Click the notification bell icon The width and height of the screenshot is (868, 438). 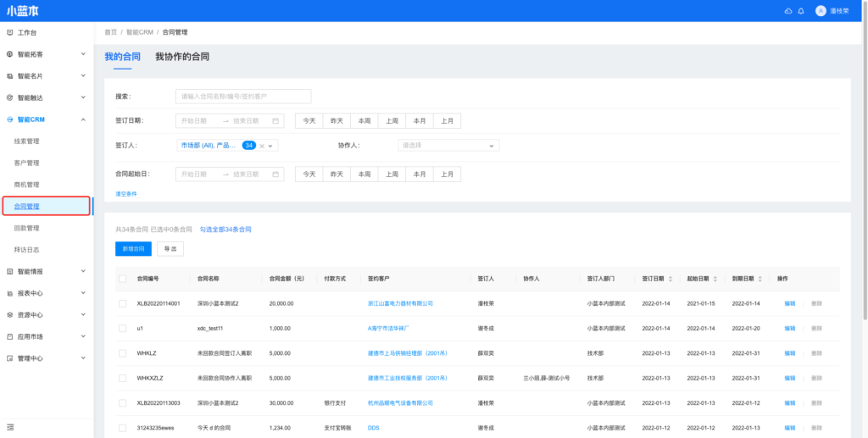pos(801,11)
